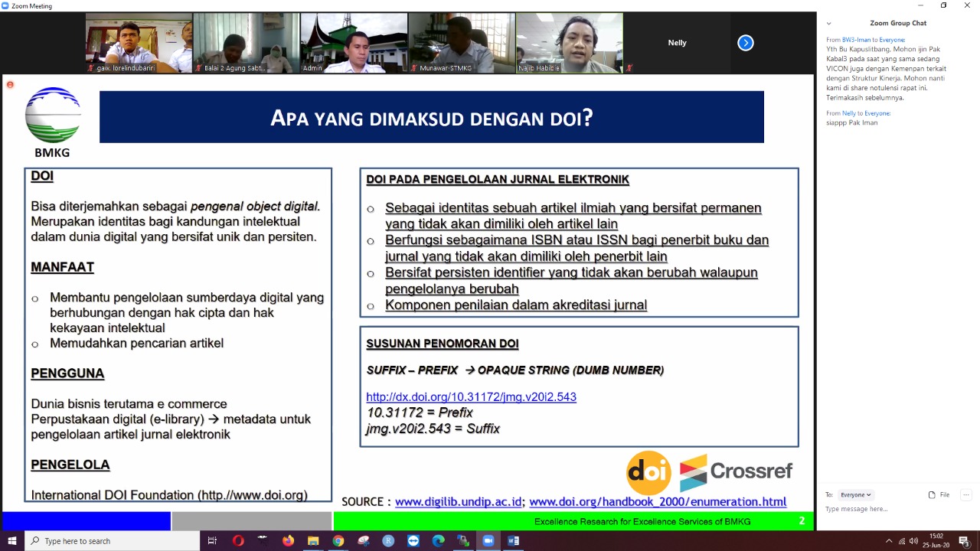
Task: Open the chat more options (…) menu
Action: click(966, 494)
